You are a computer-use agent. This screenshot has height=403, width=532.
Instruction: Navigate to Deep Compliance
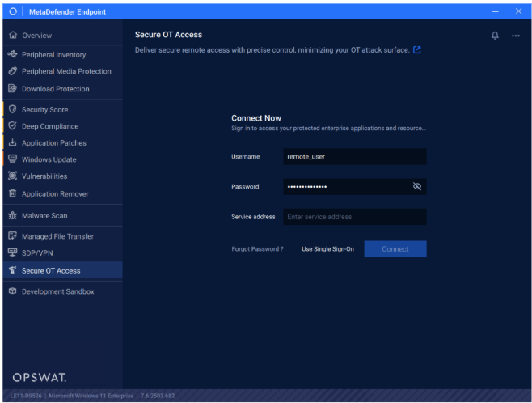tap(63, 126)
